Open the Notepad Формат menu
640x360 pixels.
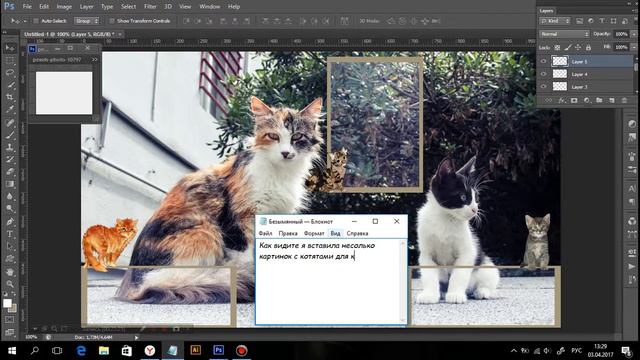[x=314, y=233]
